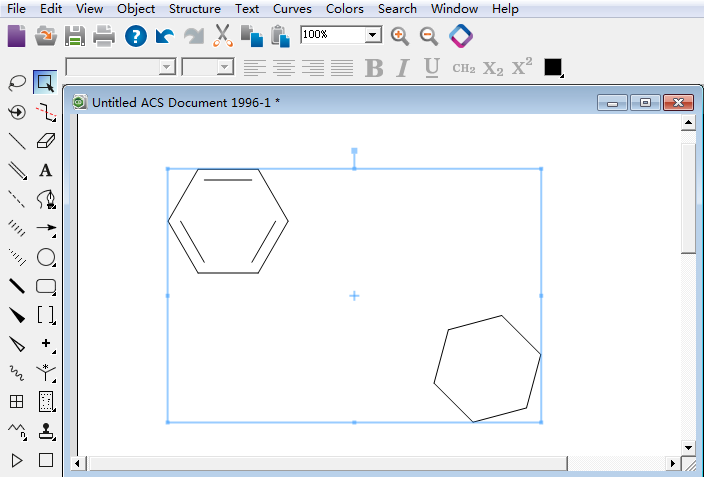Image resolution: width=704 pixels, height=477 pixels.
Task: Select the Eraser tool
Action: [x=45, y=141]
